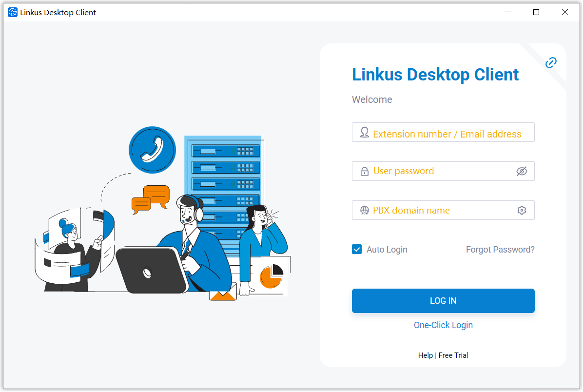Viewport: 583px width, 392px height.
Task: Click the Linkus Desktop Client heading
Action: [x=435, y=75]
